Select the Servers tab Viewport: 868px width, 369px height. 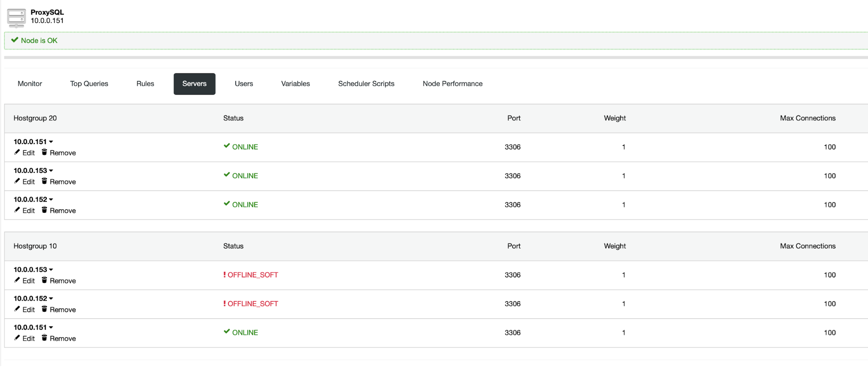coord(195,84)
